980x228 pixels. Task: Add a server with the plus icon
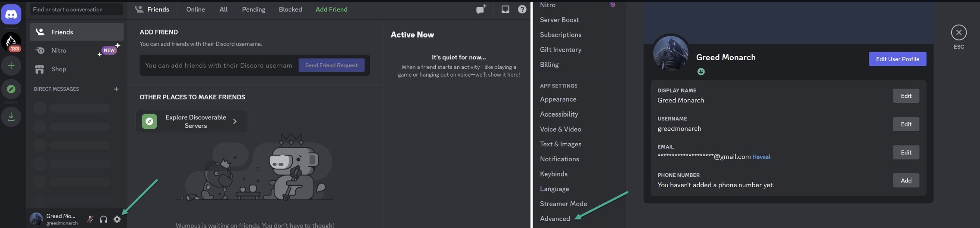[11, 65]
